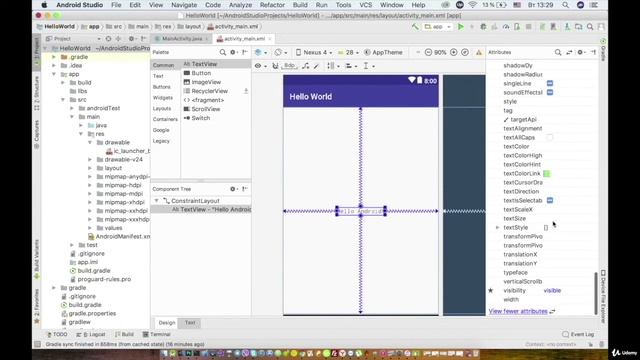Open the Refactor menu

point(272,5)
